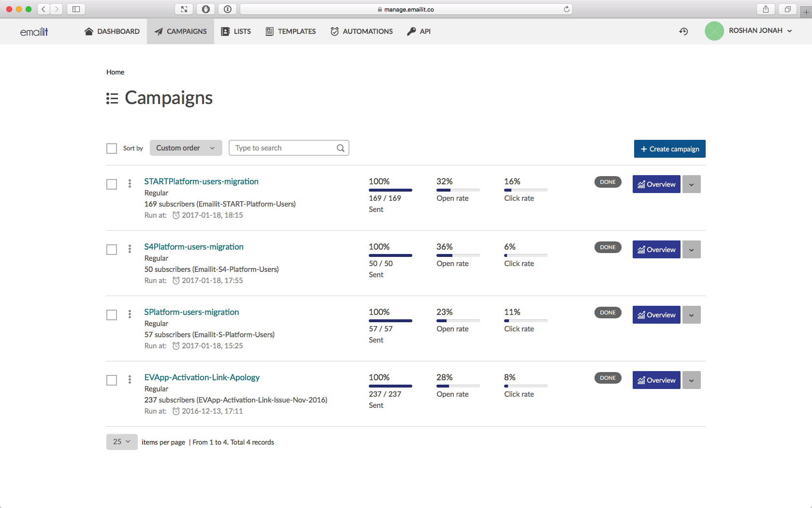Open the Overview dropdown for S4Platform-users-migration
812x508 pixels.
691,249
